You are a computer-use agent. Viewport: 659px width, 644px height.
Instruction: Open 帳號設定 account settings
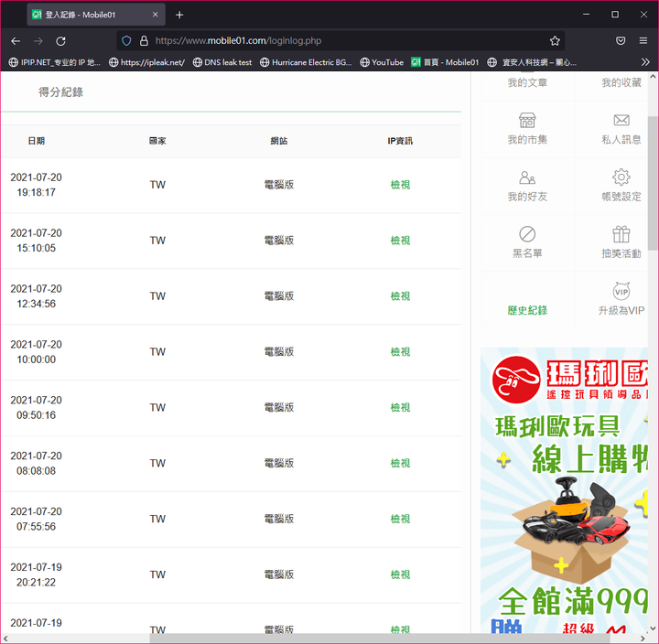[621, 186]
